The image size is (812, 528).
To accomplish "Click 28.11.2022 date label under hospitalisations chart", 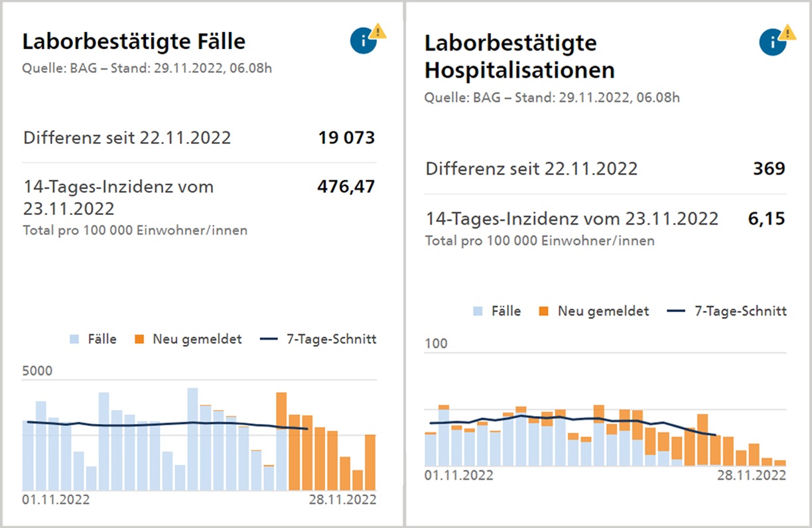I will (752, 476).
